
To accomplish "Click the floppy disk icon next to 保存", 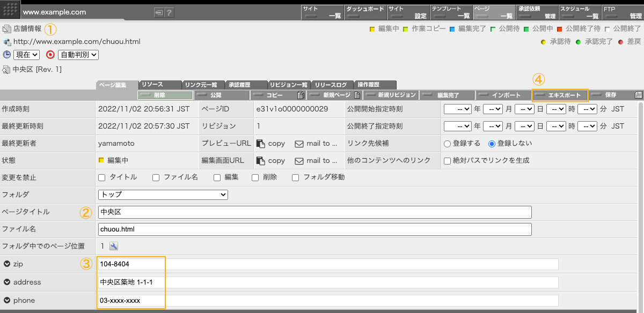I will click(638, 95).
